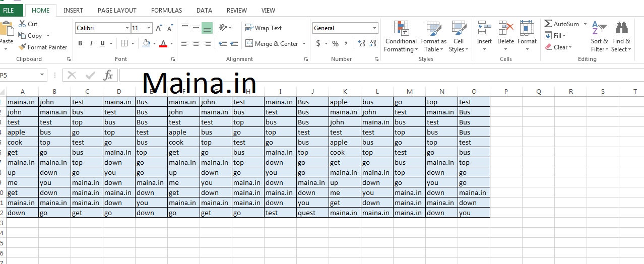Apply the red font color

[163, 43]
